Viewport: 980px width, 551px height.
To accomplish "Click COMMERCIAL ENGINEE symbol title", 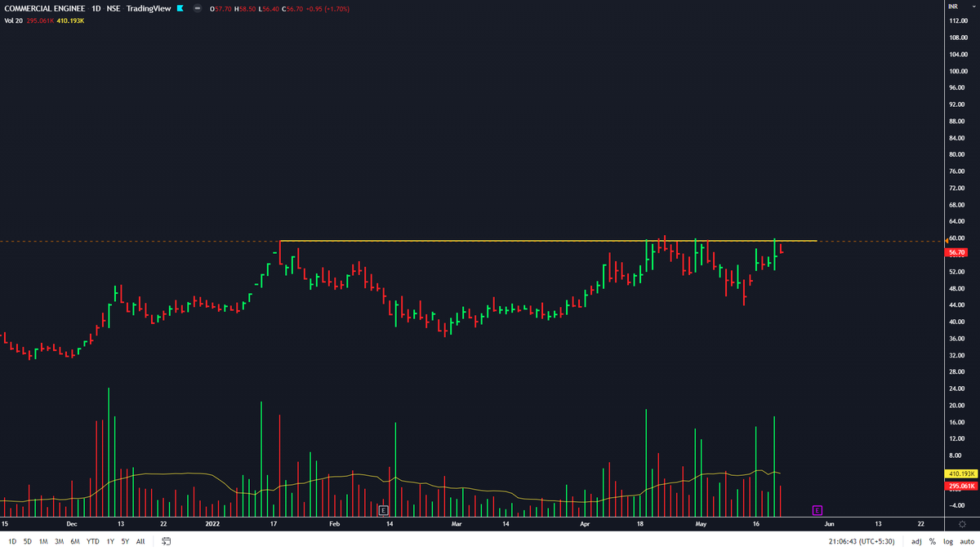I will coord(45,8).
